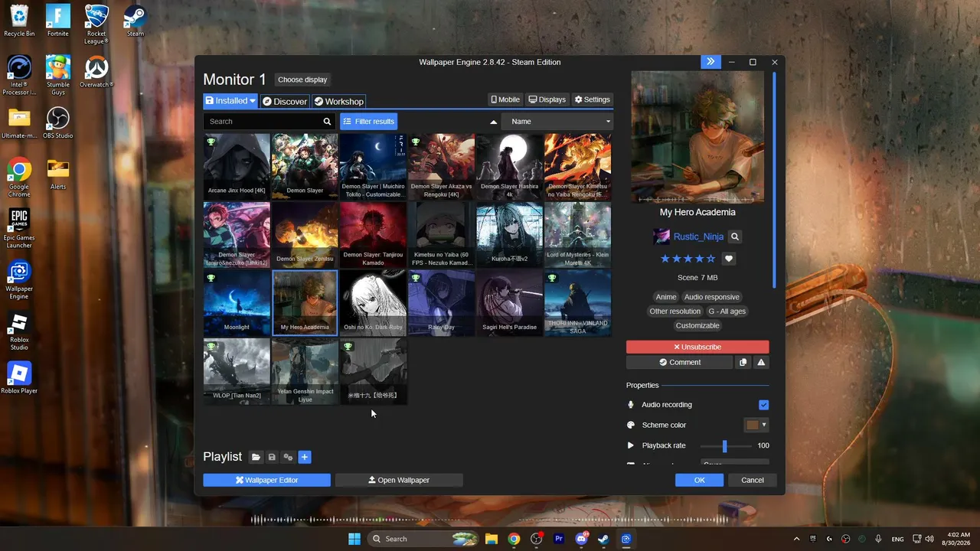Click the copy icon beside Comment
Screen dimensions: 980x551
click(x=743, y=362)
